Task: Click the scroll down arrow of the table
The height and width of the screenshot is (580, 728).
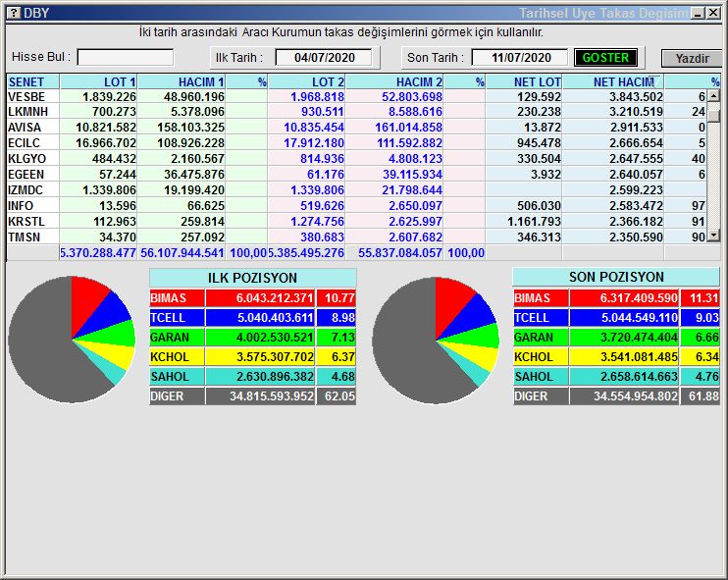Action: (x=714, y=236)
